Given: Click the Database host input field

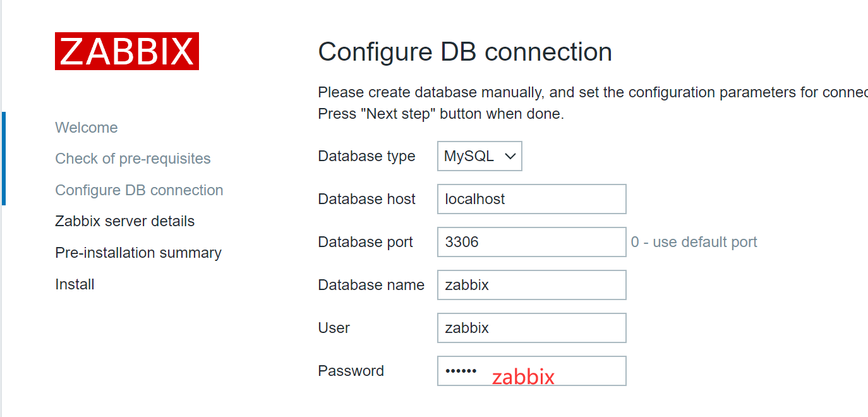Looking at the screenshot, I should pos(531,198).
